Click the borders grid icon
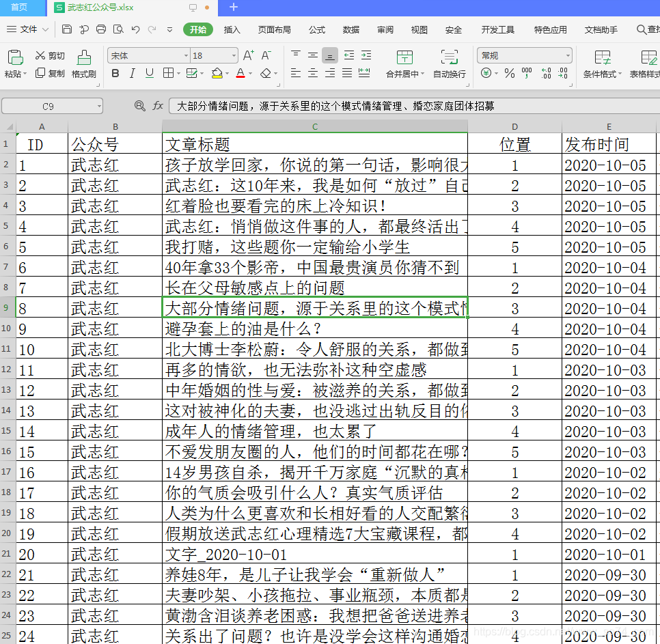660x644 pixels. (x=168, y=73)
